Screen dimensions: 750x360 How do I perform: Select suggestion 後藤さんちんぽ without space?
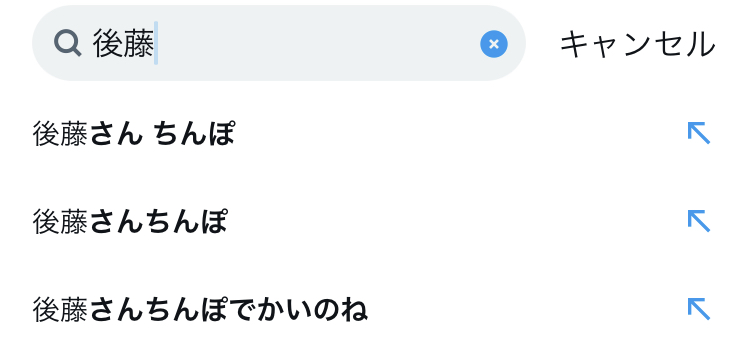375,222
